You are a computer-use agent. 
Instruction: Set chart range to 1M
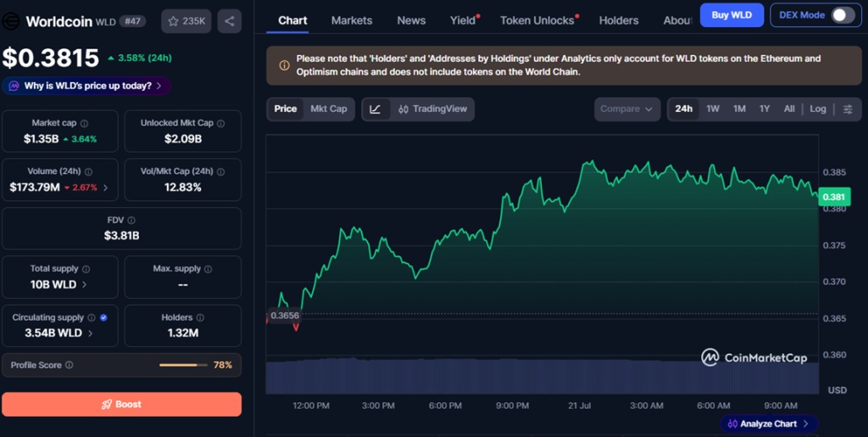[x=739, y=109]
